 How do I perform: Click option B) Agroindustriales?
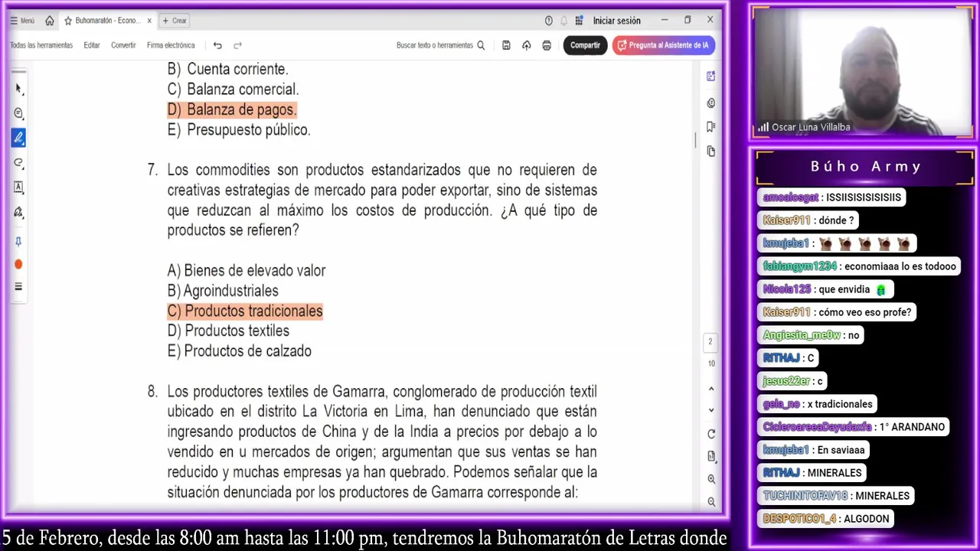tap(223, 291)
